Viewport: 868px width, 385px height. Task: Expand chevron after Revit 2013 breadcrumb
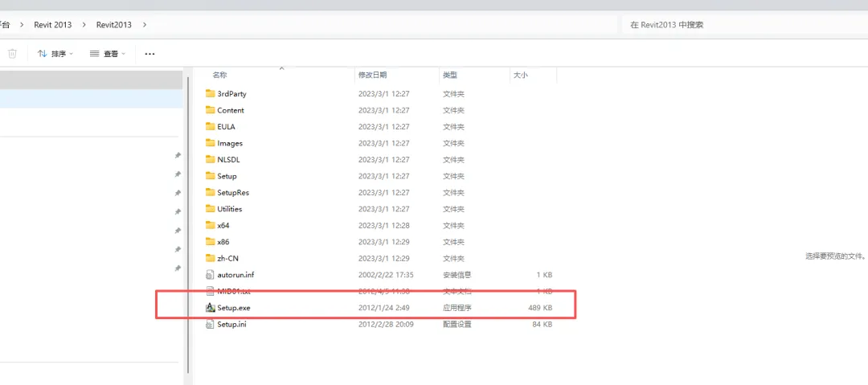pos(84,25)
